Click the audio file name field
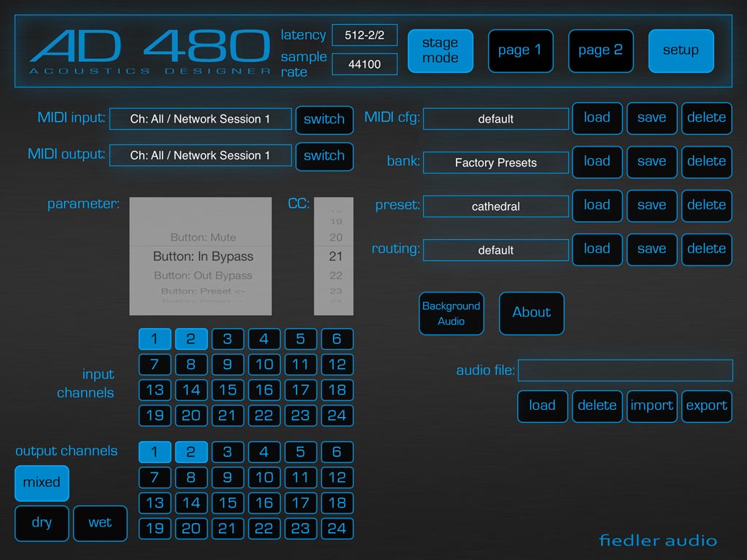The height and width of the screenshot is (560, 747). [x=625, y=370]
